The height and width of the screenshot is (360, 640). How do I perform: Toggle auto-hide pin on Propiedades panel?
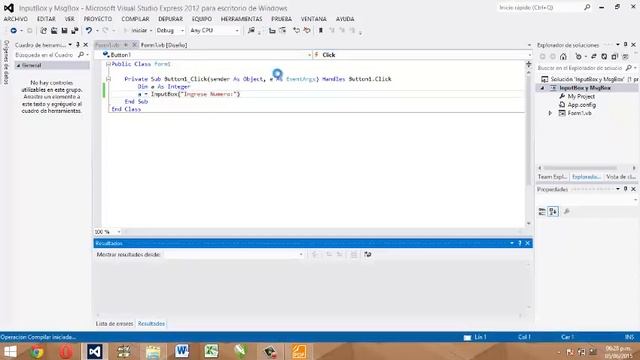[625, 189]
